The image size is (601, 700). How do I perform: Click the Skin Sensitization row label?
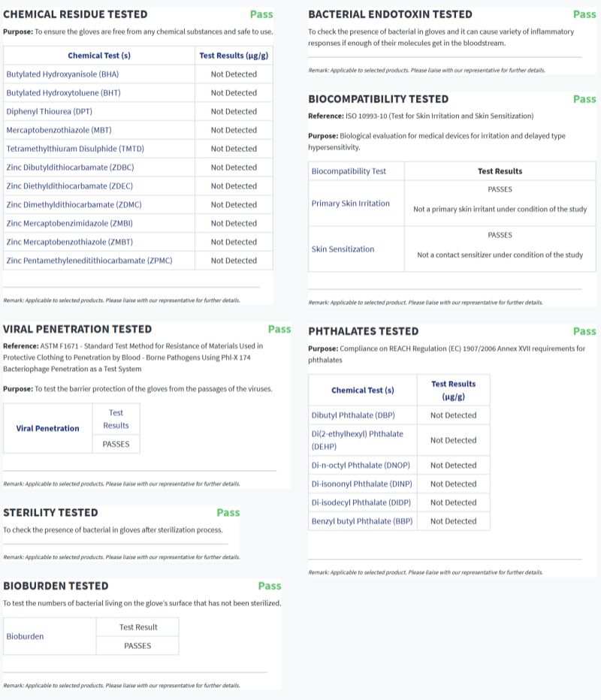pos(343,249)
